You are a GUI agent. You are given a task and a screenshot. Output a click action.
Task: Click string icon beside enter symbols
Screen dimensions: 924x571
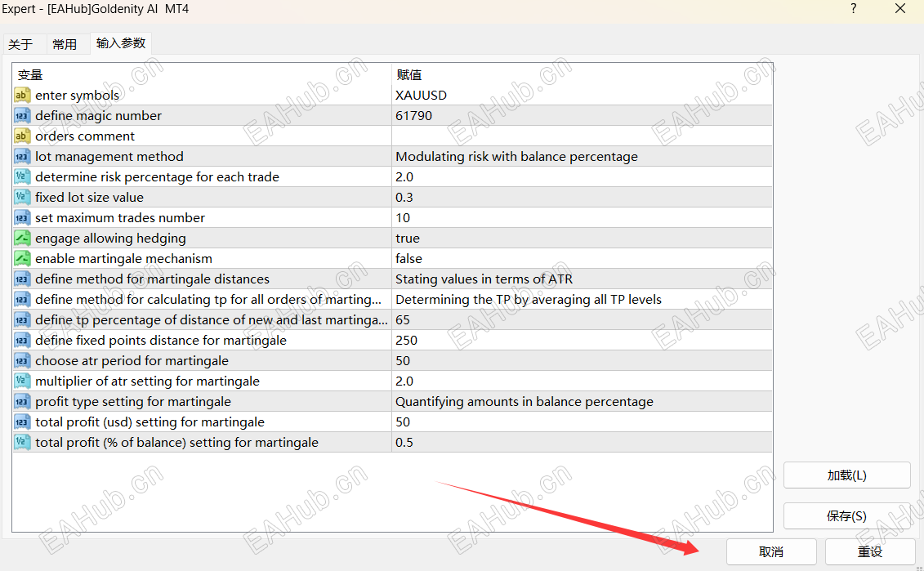(x=22, y=95)
